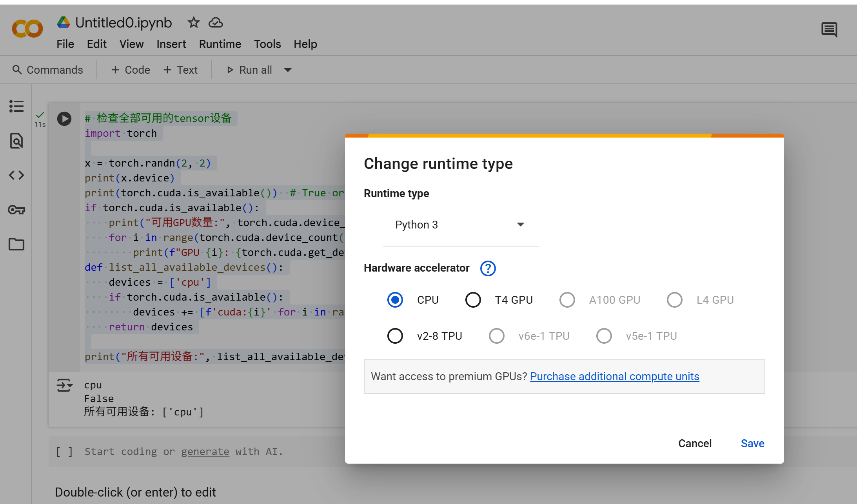Screen dimensions: 857x504
Task: Click the Hardware accelerator label
Action: (416, 268)
